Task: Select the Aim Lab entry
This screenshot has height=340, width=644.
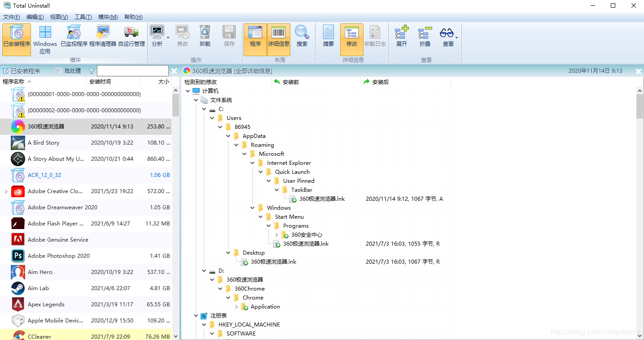Action: (86, 288)
